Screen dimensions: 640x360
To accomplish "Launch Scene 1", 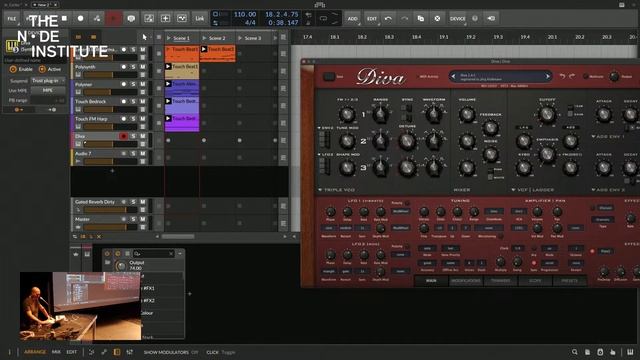I will pyautogui.click(x=169, y=38).
